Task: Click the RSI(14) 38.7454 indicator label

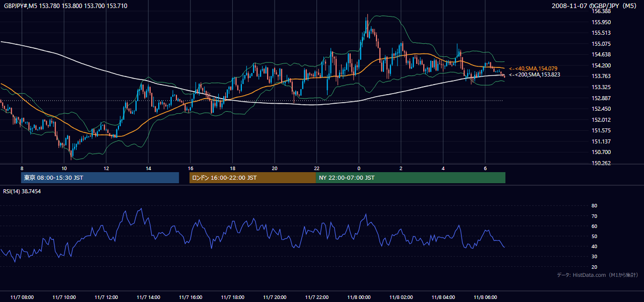Action: tap(22, 191)
